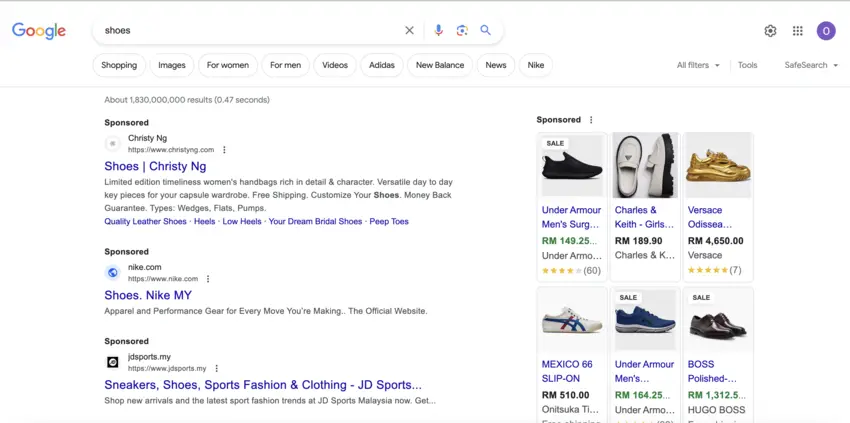The height and width of the screenshot is (423, 850).
Task: Click the https://www.jdsports.my URL text
Action: pyautogui.click(x=167, y=368)
